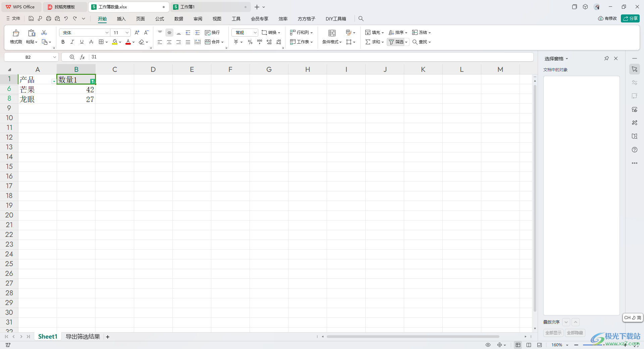644x349 pixels.
Task: Open the font name dropdown
Action: point(107,33)
